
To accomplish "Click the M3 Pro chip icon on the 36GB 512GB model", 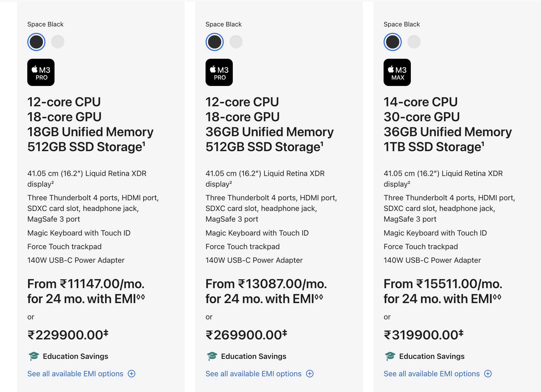I will (219, 72).
